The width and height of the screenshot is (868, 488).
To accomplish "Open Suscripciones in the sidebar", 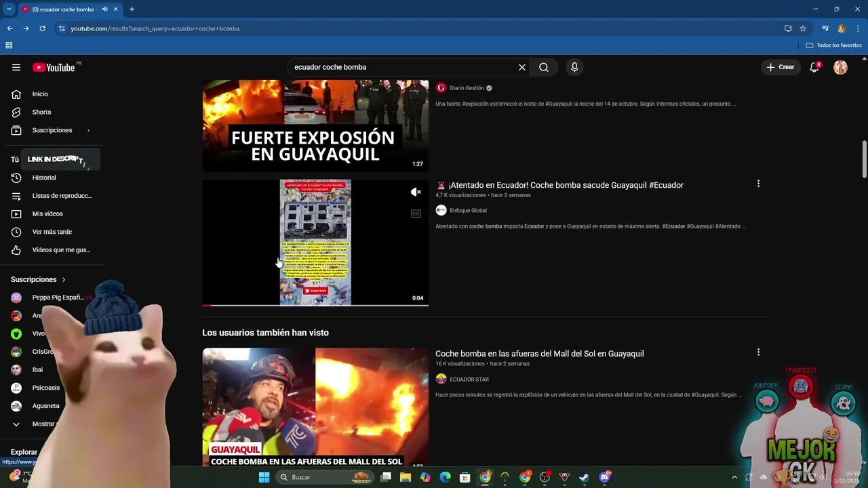I will [x=52, y=130].
